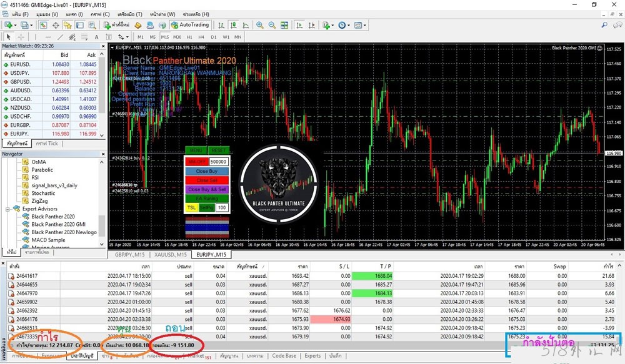Open the Code Base terminal tab
The width and height of the screenshot is (625, 364).
click(284, 356)
